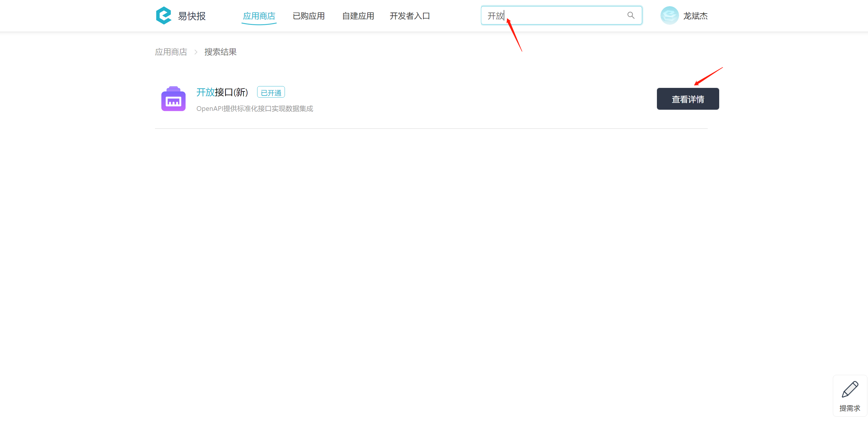Click the 已开通 status tag
The height and width of the screenshot is (435, 868).
pos(271,92)
